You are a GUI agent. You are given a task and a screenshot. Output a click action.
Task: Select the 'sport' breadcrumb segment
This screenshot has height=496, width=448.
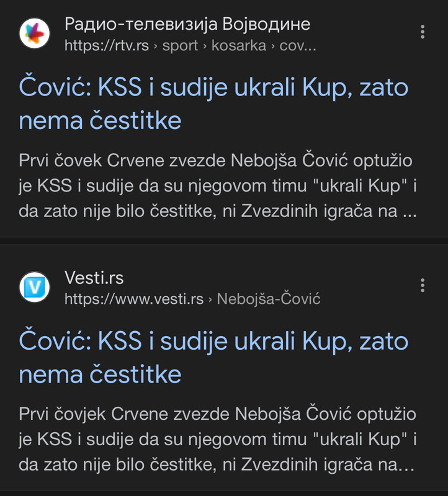[180, 45]
